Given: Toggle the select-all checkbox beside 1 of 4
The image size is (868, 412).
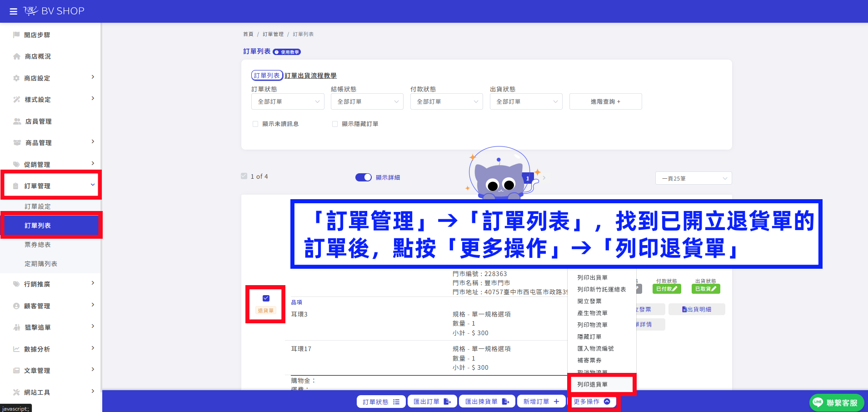Looking at the screenshot, I should [244, 176].
